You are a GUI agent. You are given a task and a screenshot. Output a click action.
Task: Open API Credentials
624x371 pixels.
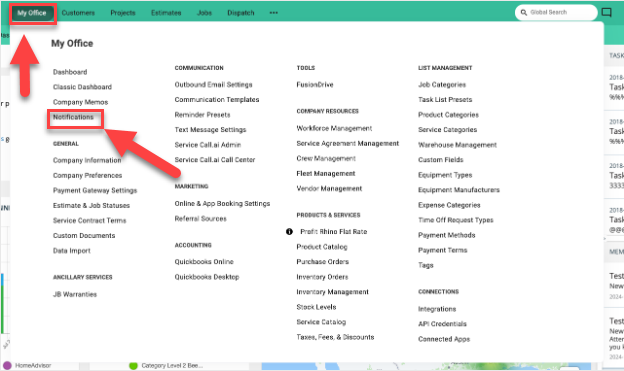442,324
